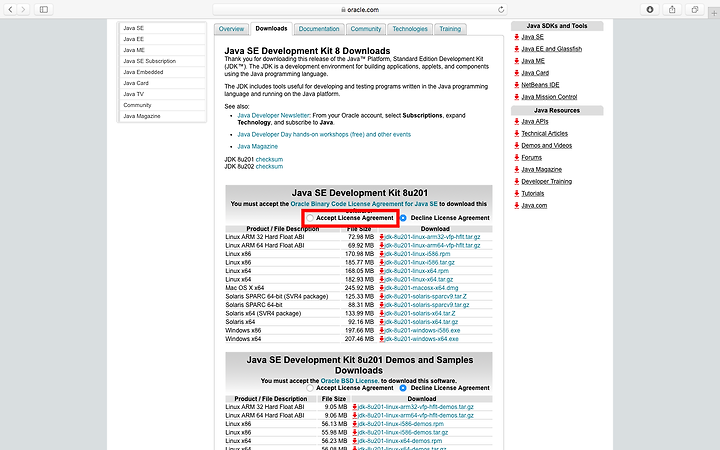The image size is (720, 450).
Task: Open the Community tab
Action: coord(366,28)
